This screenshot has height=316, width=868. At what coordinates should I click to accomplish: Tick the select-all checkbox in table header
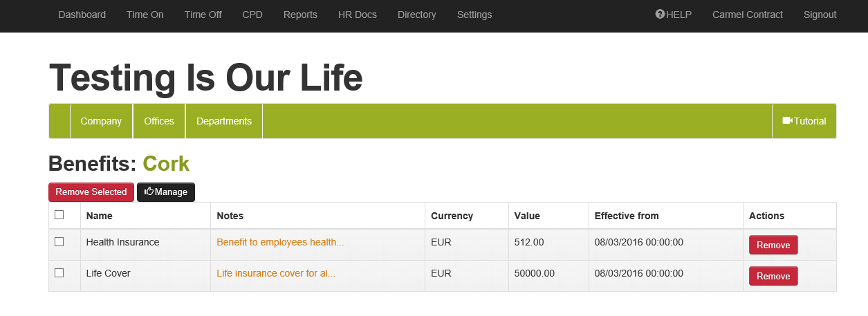(x=59, y=215)
